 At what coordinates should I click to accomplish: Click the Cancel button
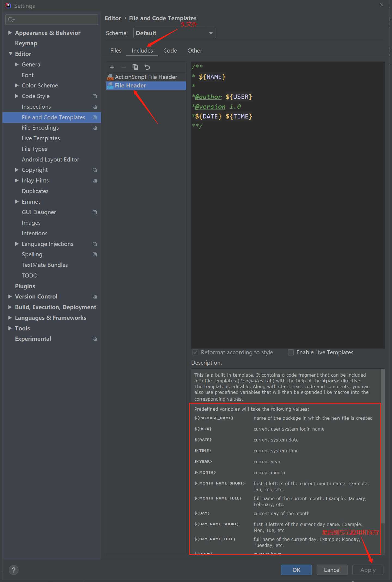click(x=332, y=570)
